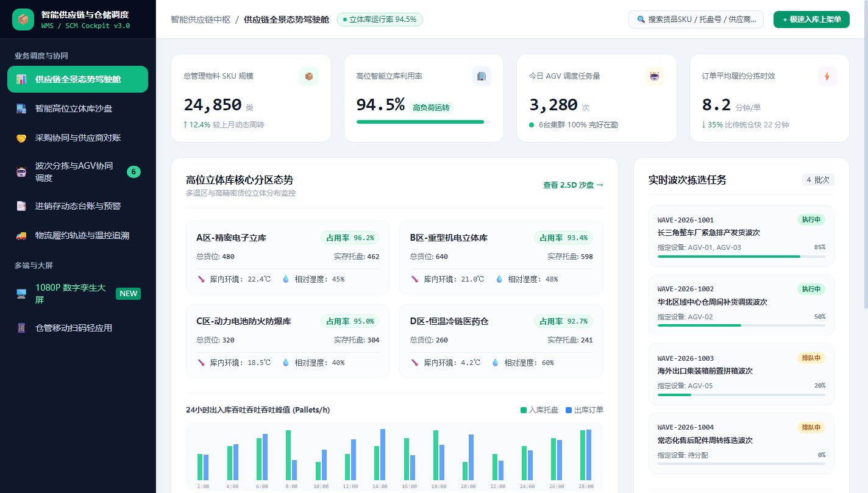Viewport: 868px width, 493px height.
Task: Click the 出库订单 blue legend entry
Action: click(x=584, y=410)
